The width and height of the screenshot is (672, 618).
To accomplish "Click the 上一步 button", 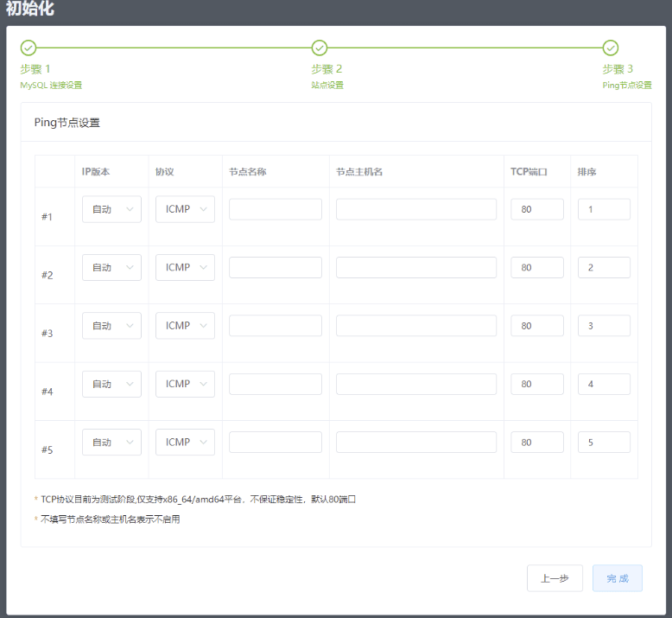I will (555, 578).
